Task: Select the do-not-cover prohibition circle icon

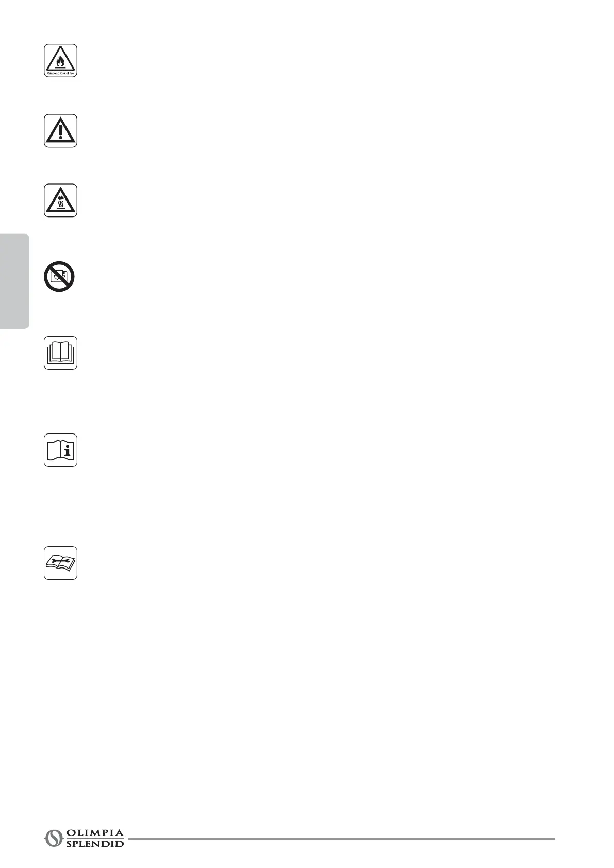Action: pyautogui.click(x=59, y=276)
